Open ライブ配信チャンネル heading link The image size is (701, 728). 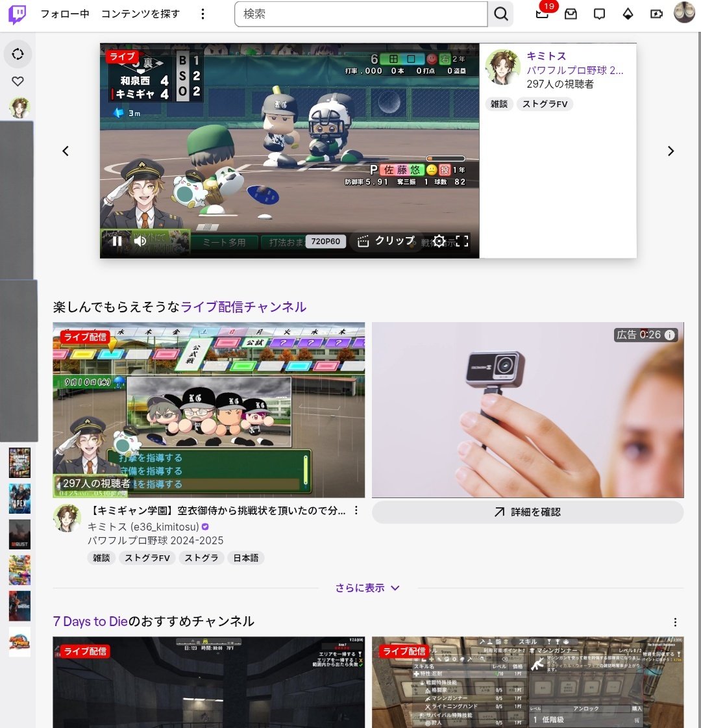243,307
